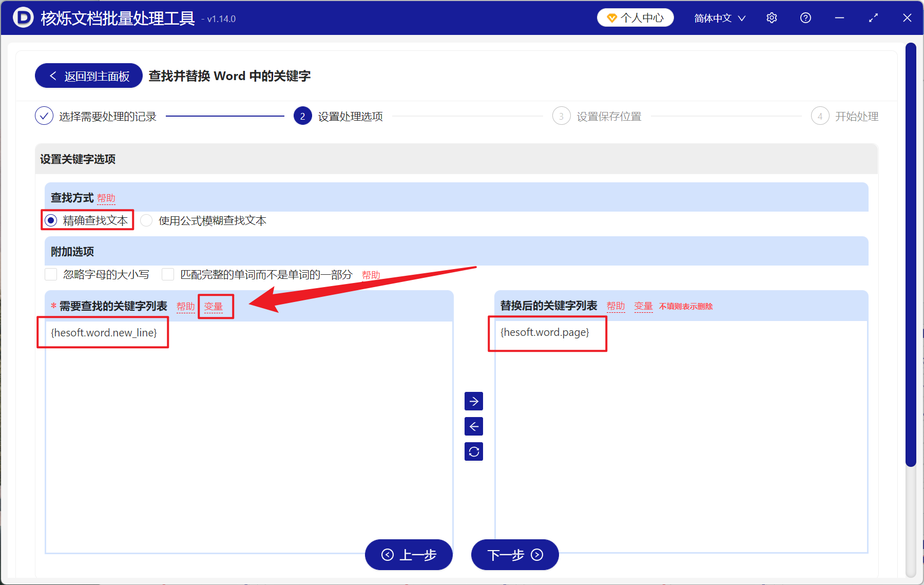Select 使用公式模糊查找文本 radio option
924x585 pixels.
[x=146, y=220]
